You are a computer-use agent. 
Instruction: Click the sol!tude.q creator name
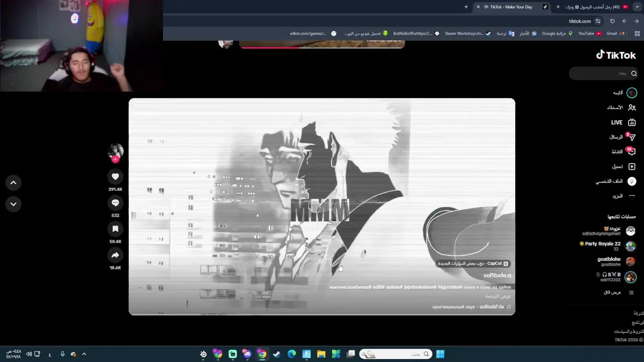point(497,275)
